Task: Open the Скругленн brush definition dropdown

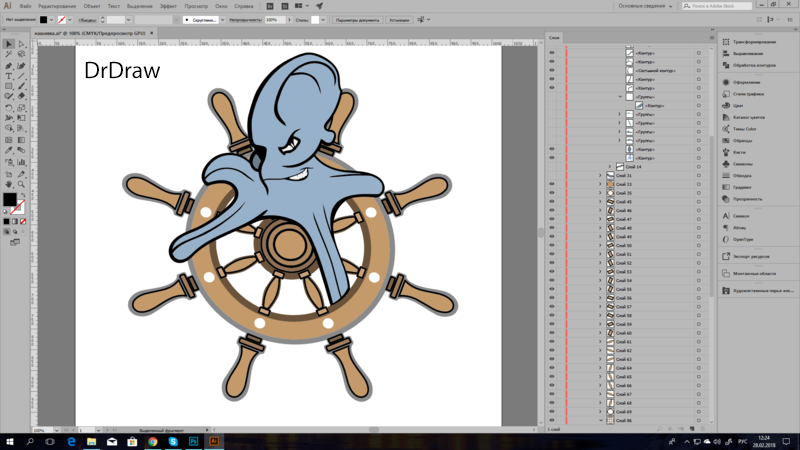Action: (222, 20)
